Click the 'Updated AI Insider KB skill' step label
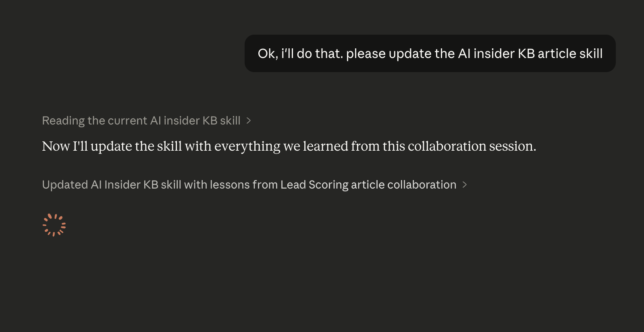 pyautogui.click(x=249, y=185)
